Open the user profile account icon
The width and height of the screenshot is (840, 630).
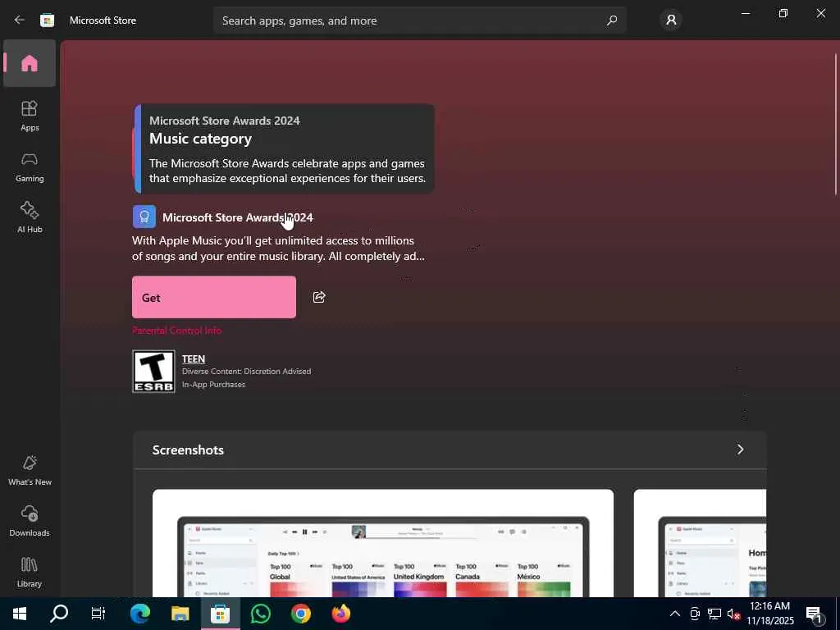[671, 21]
